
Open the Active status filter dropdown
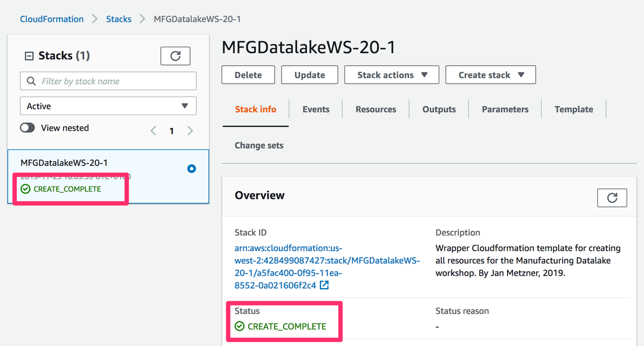[x=108, y=106]
